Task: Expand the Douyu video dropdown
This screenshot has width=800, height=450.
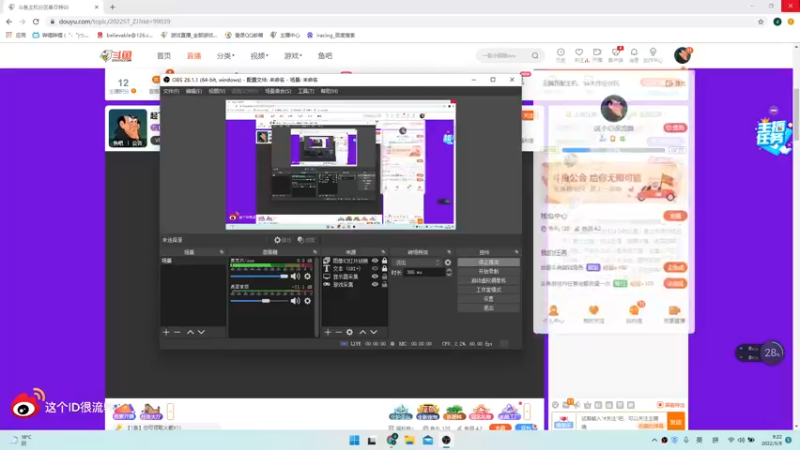Action: (259, 56)
